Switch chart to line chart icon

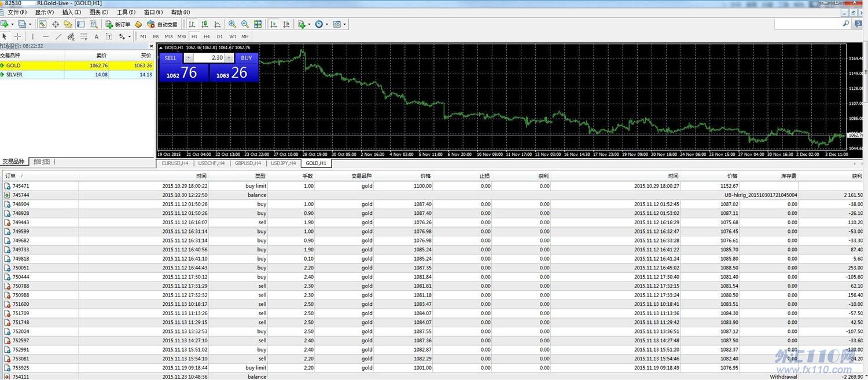tap(217, 24)
